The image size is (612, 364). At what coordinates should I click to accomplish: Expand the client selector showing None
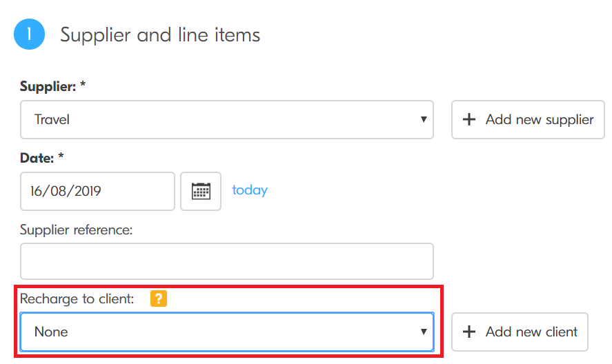coord(226,332)
